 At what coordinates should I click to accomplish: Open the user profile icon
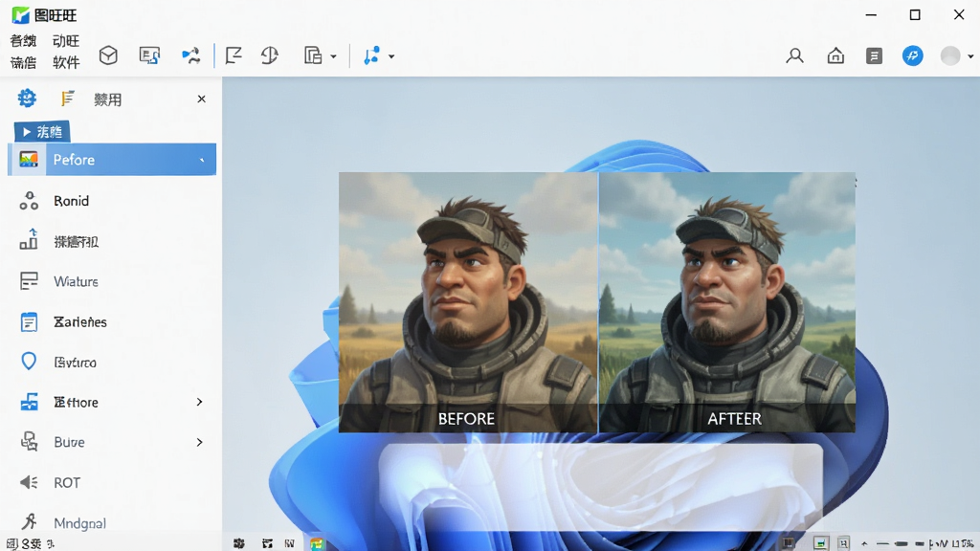[x=794, y=55]
